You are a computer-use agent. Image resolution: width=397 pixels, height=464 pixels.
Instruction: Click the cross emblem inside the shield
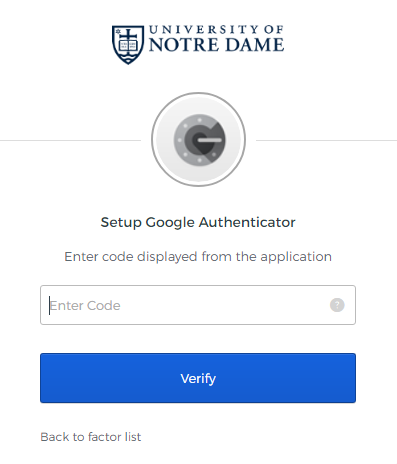pyautogui.click(x=128, y=35)
